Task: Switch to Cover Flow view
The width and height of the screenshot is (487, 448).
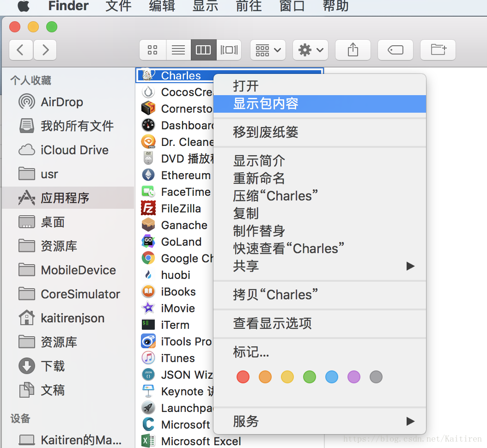Action: (x=229, y=50)
